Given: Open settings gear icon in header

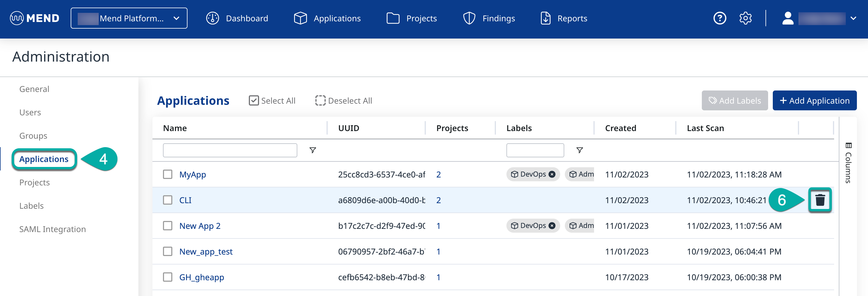Looking at the screenshot, I should (745, 18).
